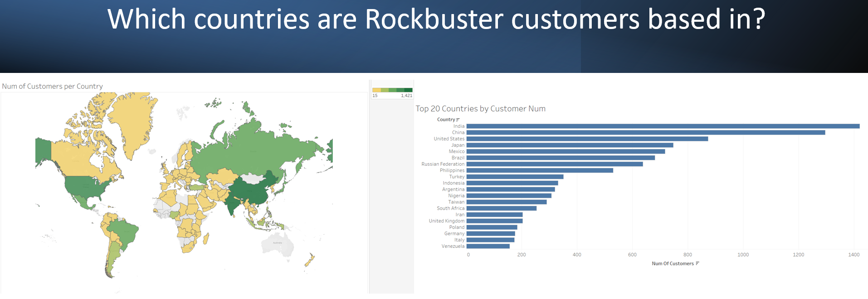Click the Argentina bar
This screenshot has height=299, width=868.
[511, 190]
